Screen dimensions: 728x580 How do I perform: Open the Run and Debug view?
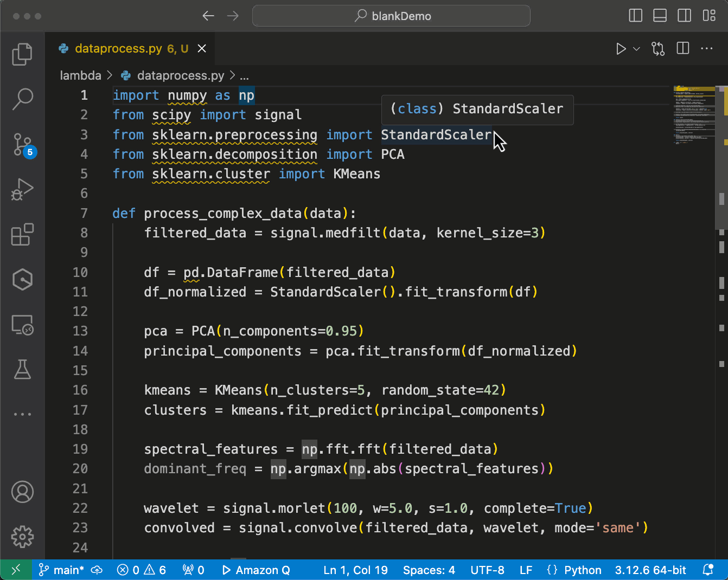pyautogui.click(x=22, y=189)
